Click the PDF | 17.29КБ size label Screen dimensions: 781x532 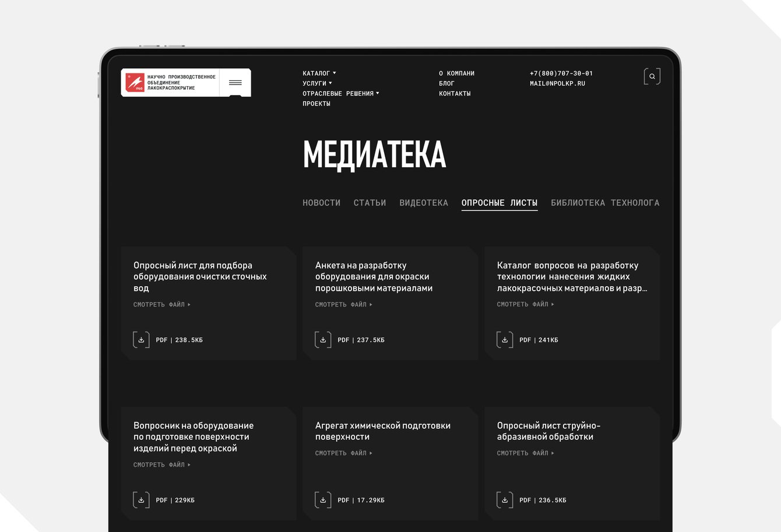click(x=361, y=500)
